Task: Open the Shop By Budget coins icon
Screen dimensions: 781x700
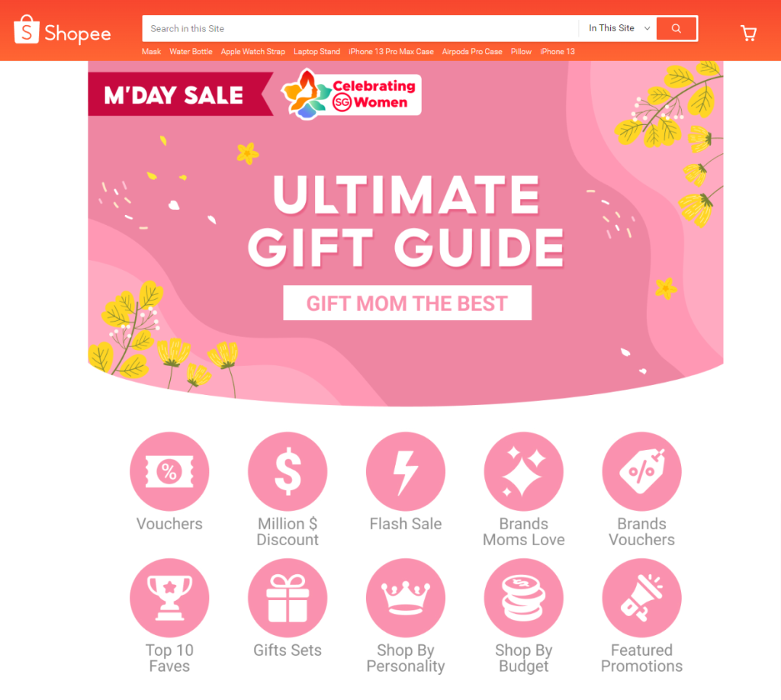Action: click(523, 597)
